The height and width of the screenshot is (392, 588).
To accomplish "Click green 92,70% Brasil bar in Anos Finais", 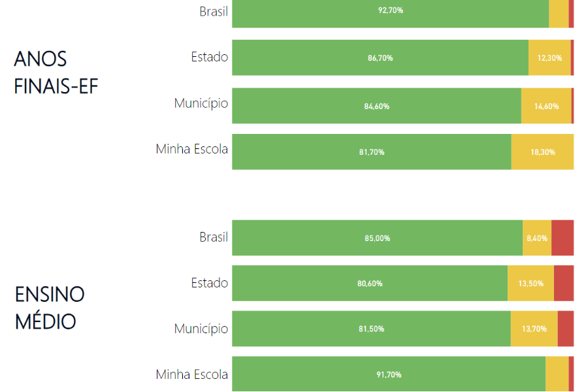I will pos(391,14).
